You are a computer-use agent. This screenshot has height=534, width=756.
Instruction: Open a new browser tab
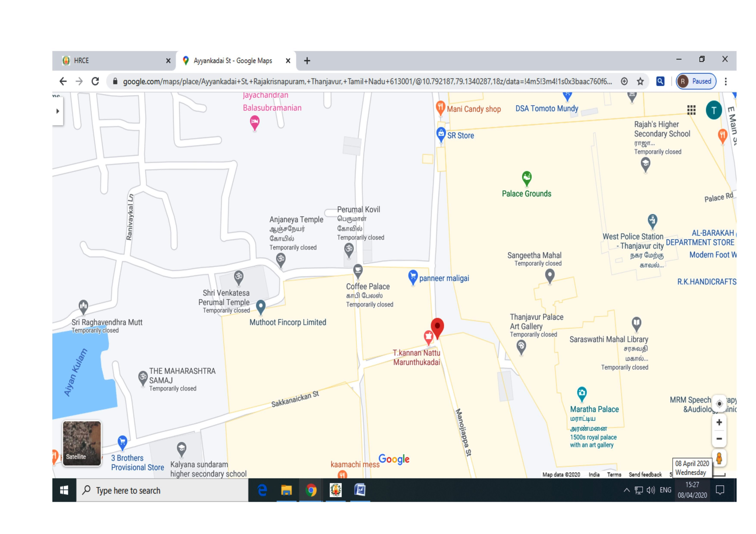(x=307, y=61)
